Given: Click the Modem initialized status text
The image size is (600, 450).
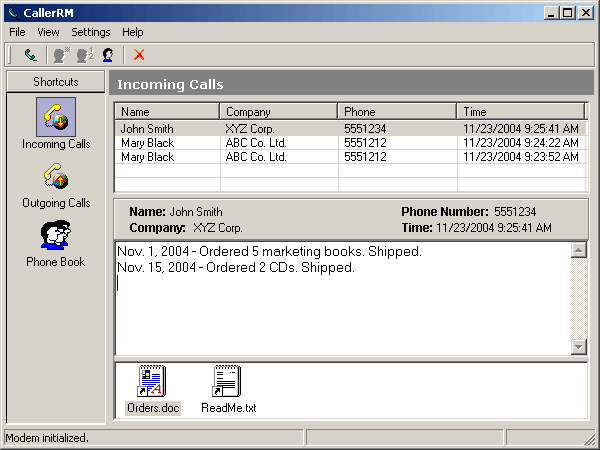Looking at the screenshot, I should point(47,438).
